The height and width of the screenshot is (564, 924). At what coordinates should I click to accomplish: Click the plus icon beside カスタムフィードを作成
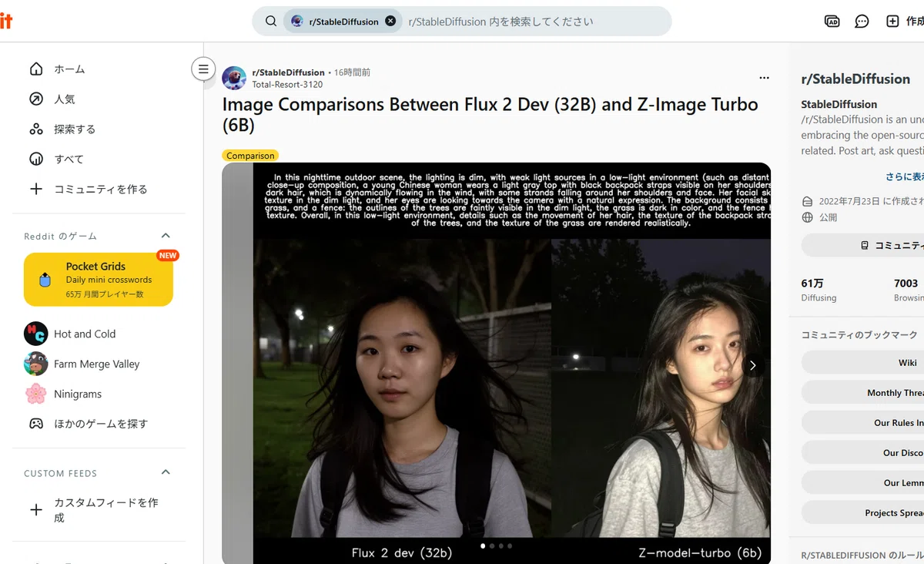tap(36, 510)
